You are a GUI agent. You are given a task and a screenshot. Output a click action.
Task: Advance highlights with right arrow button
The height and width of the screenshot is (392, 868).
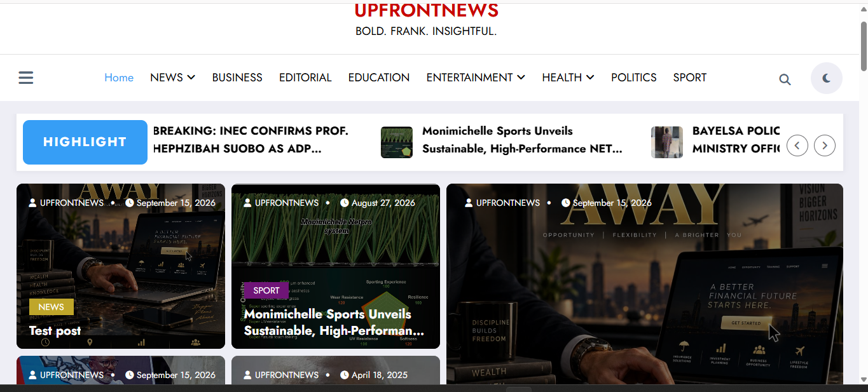click(825, 145)
